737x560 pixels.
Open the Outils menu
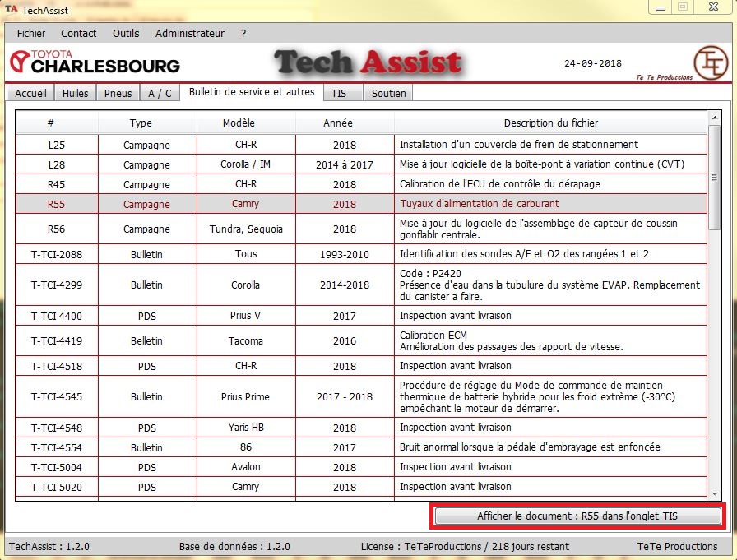pyautogui.click(x=126, y=34)
